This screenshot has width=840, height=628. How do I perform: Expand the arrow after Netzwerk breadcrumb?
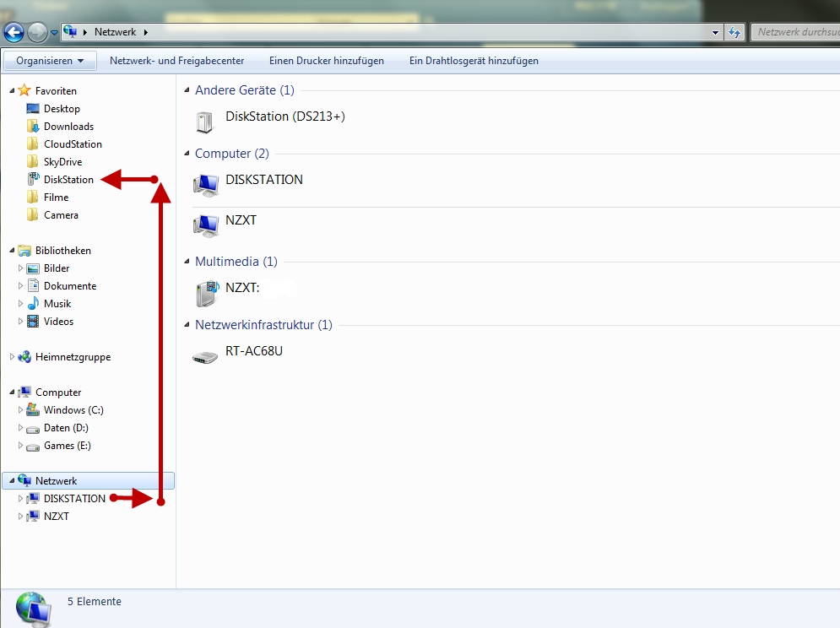(146, 32)
